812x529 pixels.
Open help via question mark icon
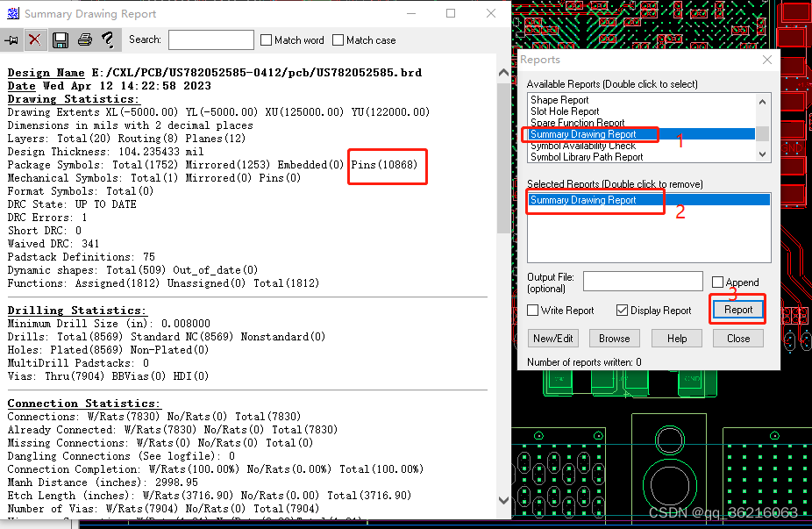tap(107, 40)
